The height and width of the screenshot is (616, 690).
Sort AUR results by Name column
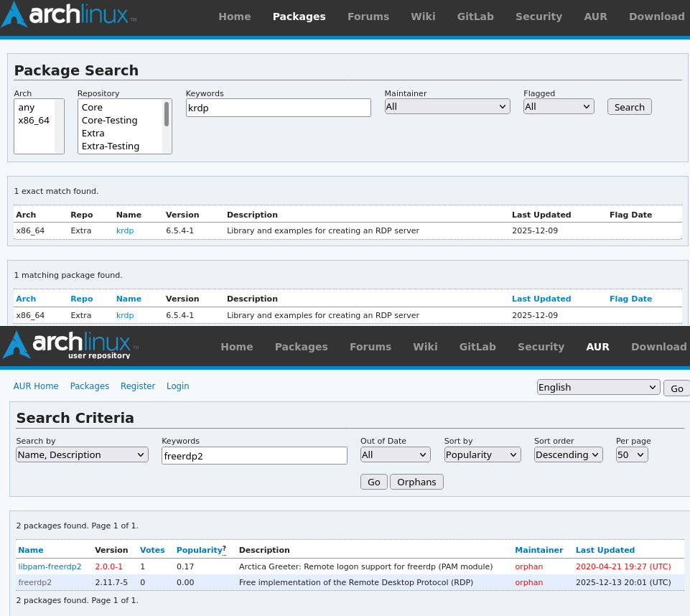[31, 550]
